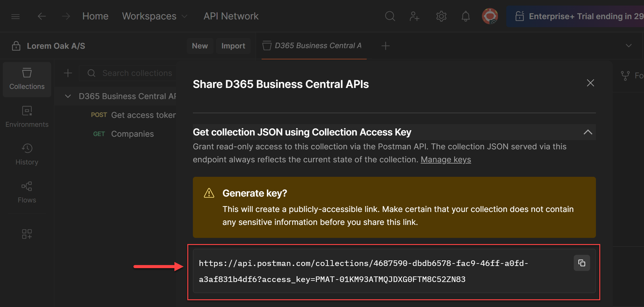The width and height of the screenshot is (644, 307).
Task: Go forward with the right arrow
Action: tap(66, 16)
